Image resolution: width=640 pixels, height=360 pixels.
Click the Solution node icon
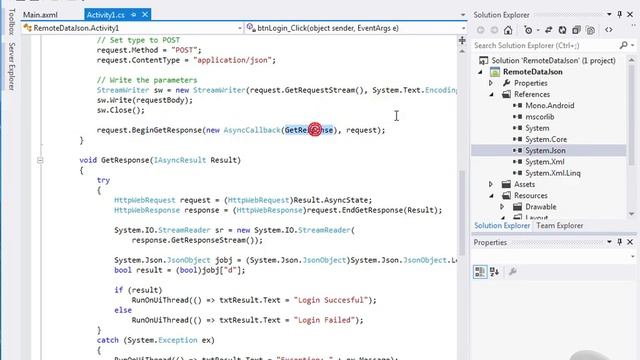(x=483, y=60)
